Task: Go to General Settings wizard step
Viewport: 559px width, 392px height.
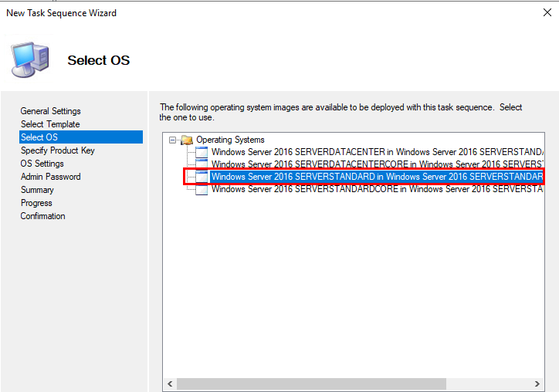Action: pyautogui.click(x=51, y=111)
